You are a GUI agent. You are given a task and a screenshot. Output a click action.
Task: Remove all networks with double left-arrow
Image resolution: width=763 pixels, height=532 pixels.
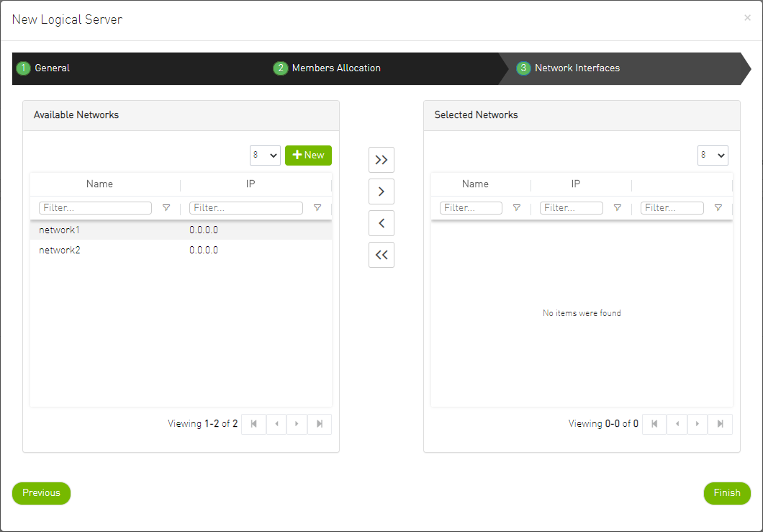click(x=381, y=254)
